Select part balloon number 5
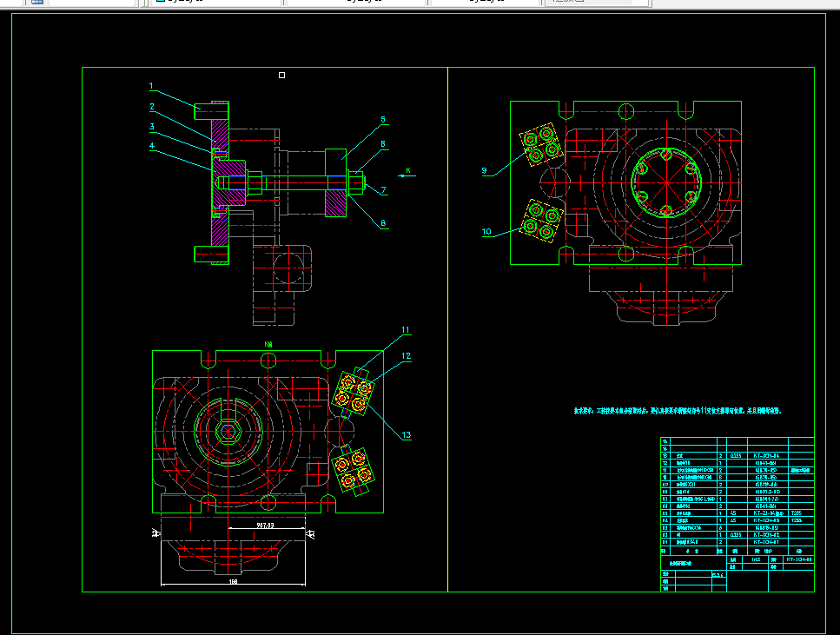Screen dimensions: 840x635 click(383, 120)
